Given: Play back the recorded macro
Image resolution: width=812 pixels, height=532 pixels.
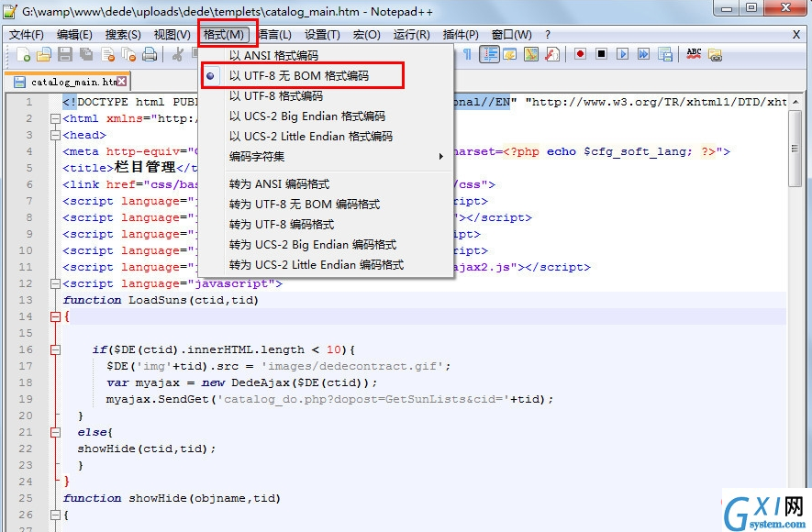Looking at the screenshot, I should point(622,54).
